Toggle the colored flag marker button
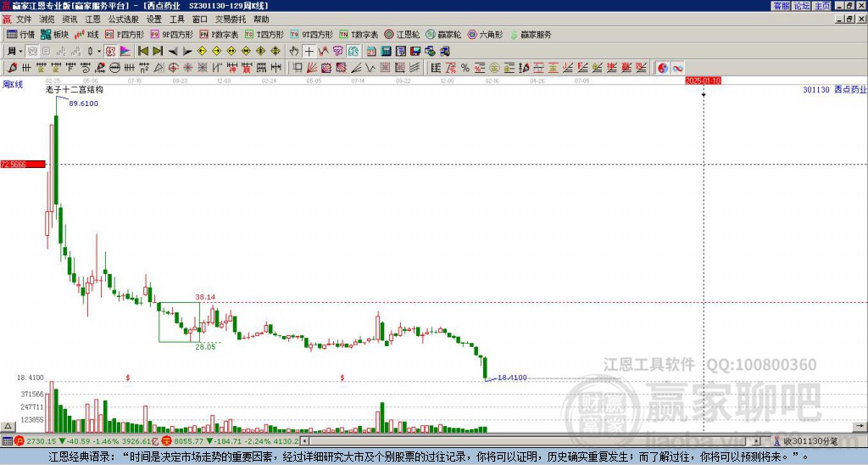The height and width of the screenshot is (465, 868). point(125,51)
